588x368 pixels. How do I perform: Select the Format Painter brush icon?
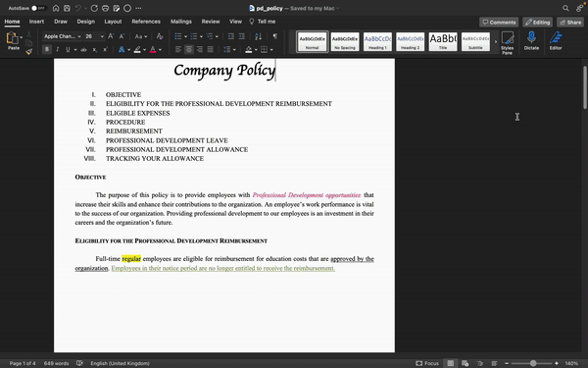click(28, 52)
